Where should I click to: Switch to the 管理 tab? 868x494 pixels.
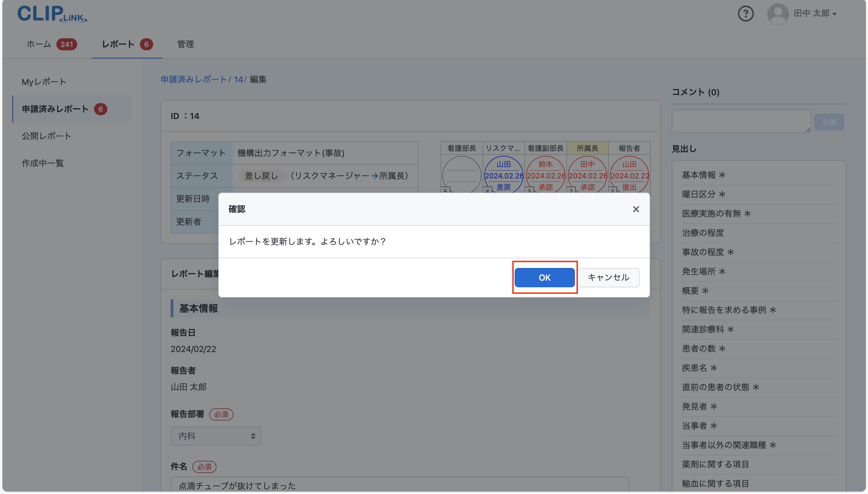pyautogui.click(x=185, y=44)
